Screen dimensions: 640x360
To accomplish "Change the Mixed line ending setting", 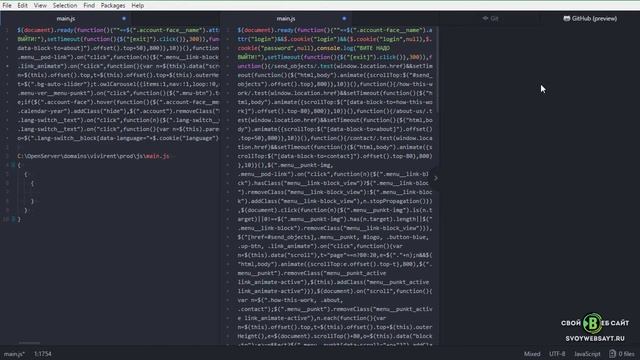I will click(532, 354).
